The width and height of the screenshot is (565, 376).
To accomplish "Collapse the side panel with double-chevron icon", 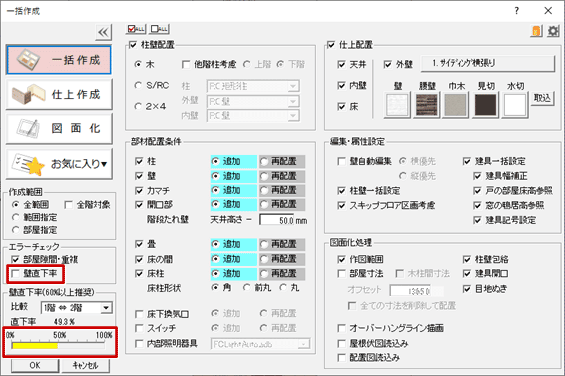I will click(103, 32).
